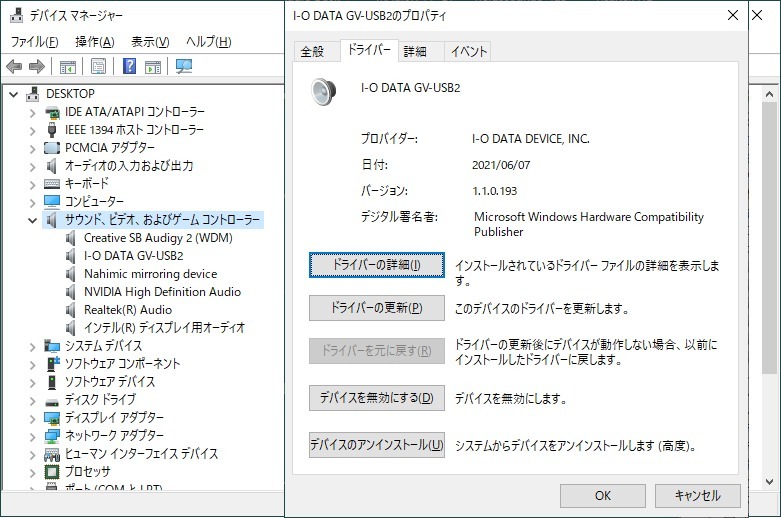The image size is (781, 518).
Task: Click the ディスク ドライブ icon
Action: pyautogui.click(x=52, y=402)
